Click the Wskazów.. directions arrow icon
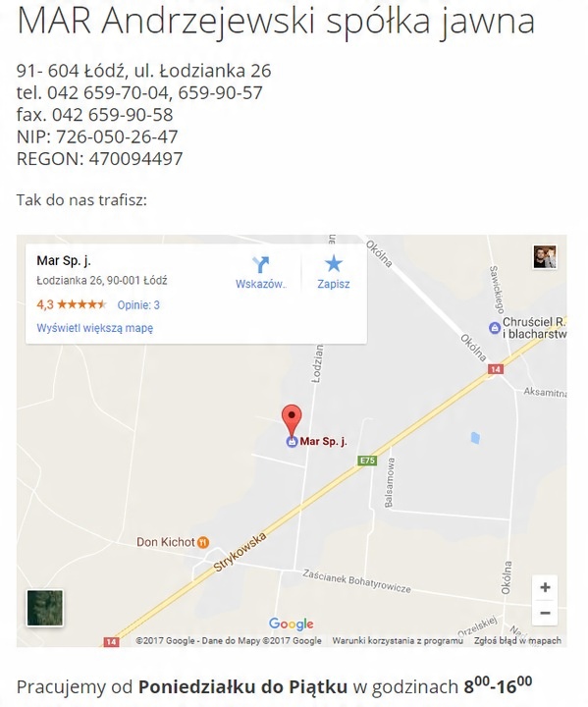This screenshot has width=588, height=707. click(x=261, y=265)
